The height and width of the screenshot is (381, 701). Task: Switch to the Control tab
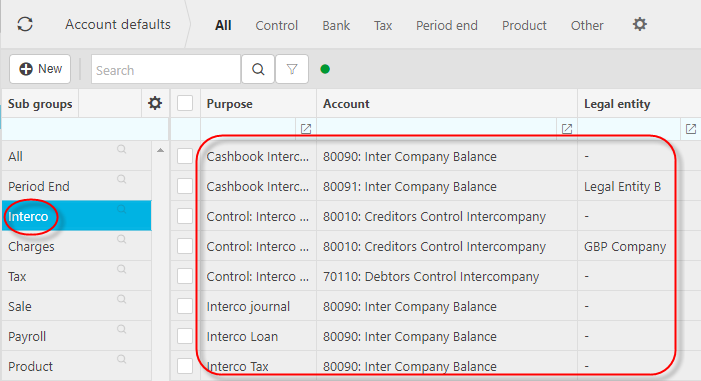276,25
